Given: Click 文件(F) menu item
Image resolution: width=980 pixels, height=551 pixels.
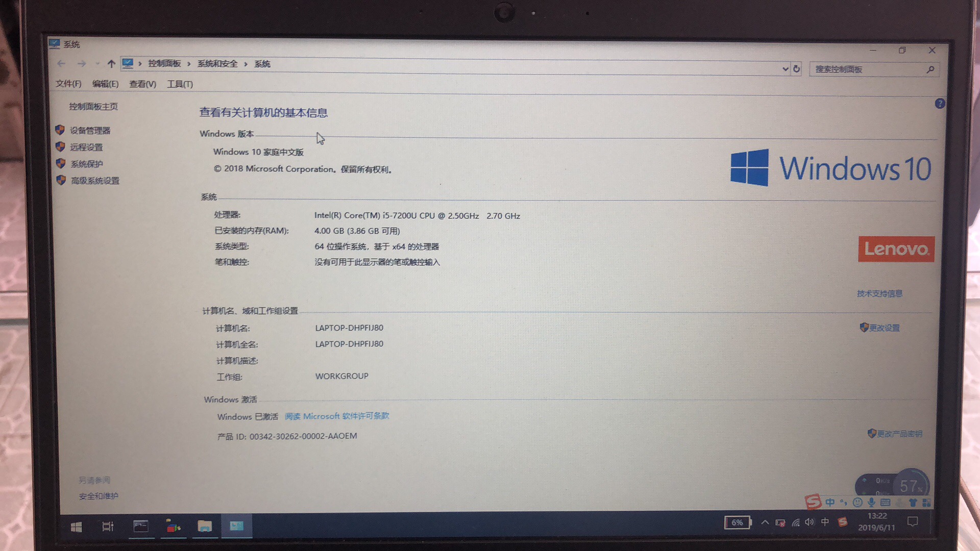Looking at the screenshot, I should pos(67,84).
